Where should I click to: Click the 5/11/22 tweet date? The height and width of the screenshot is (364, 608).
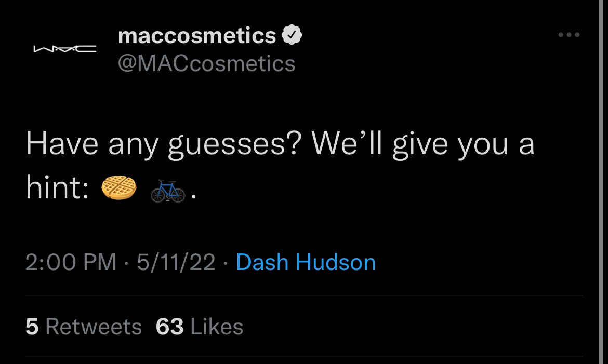click(176, 262)
